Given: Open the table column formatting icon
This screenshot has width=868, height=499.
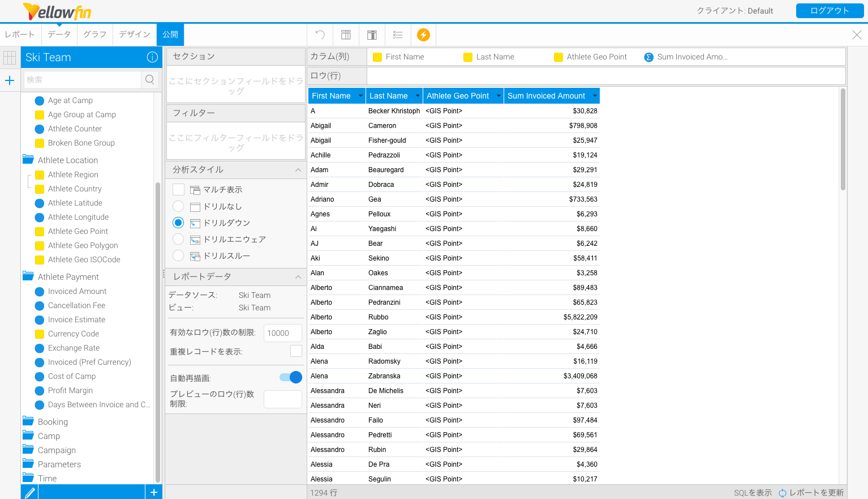Looking at the screenshot, I should click(x=346, y=35).
